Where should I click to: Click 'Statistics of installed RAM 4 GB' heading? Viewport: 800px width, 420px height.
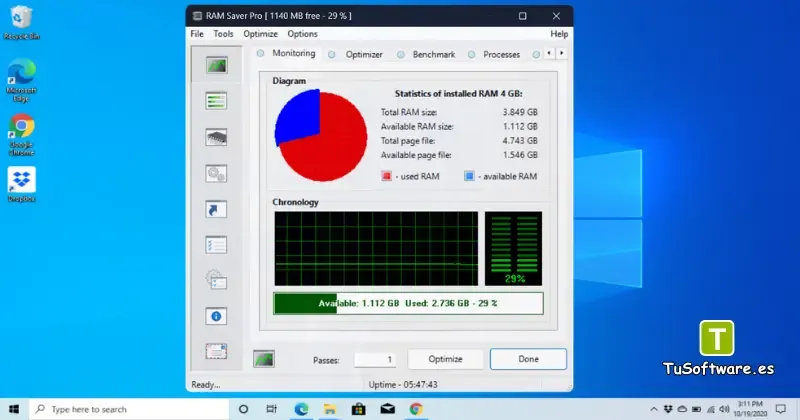pyautogui.click(x=459, y=93)
